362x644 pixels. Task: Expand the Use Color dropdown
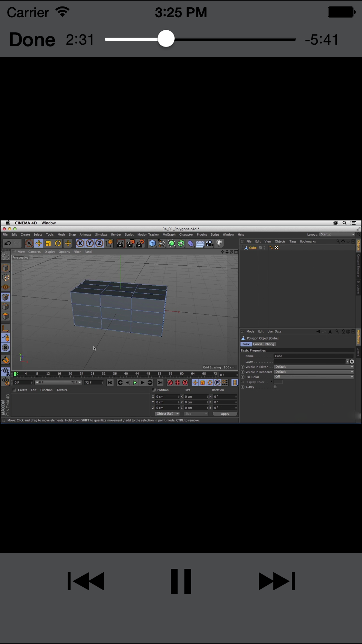(314, 377)
